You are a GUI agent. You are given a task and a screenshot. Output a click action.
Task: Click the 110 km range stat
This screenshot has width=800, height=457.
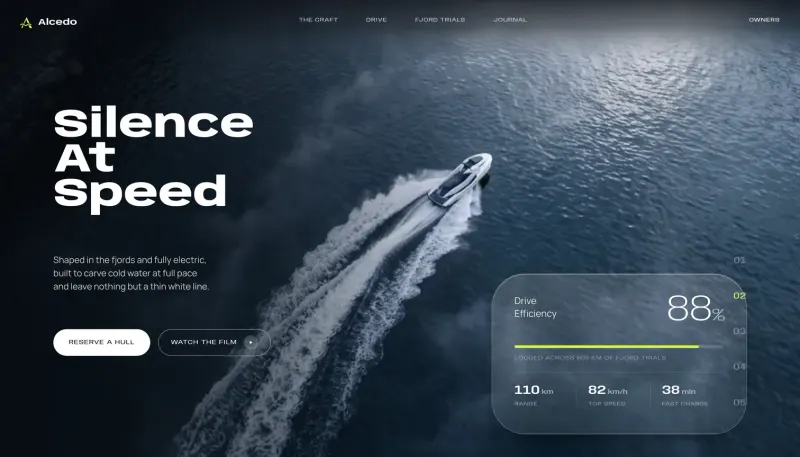point(534,395)
